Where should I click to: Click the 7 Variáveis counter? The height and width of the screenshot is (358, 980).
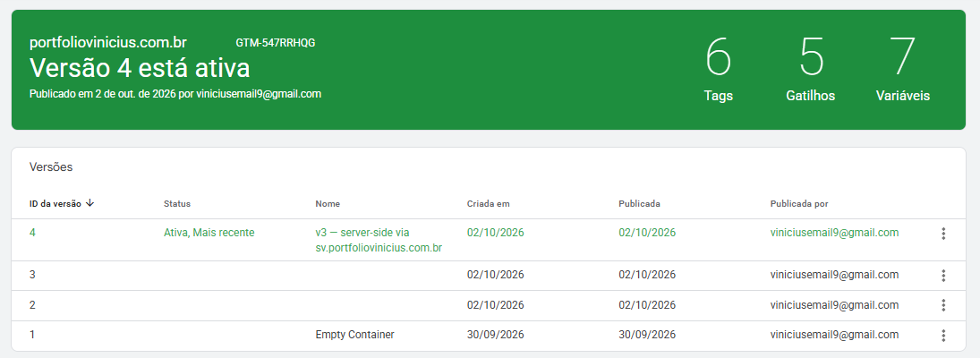click(x=902, y=69)
